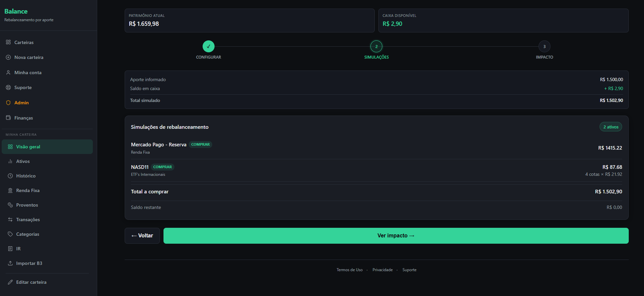Click the 2 ativos badge
The height and width of the screenshot is (296, 644).
click(x=611, y=127)
